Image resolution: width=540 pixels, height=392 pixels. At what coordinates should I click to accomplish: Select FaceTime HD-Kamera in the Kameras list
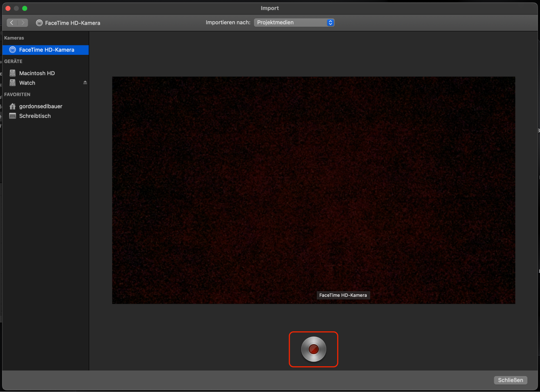tap(45, 50)
